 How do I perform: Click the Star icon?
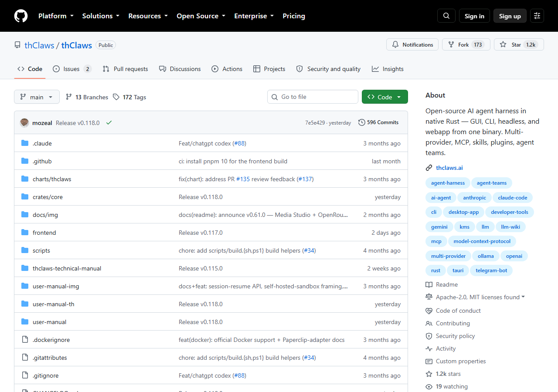tap(503, 44)
